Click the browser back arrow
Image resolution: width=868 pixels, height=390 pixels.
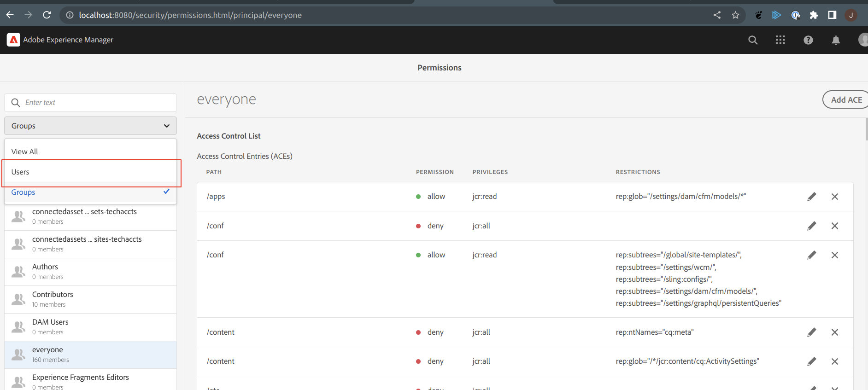(10, 15)
